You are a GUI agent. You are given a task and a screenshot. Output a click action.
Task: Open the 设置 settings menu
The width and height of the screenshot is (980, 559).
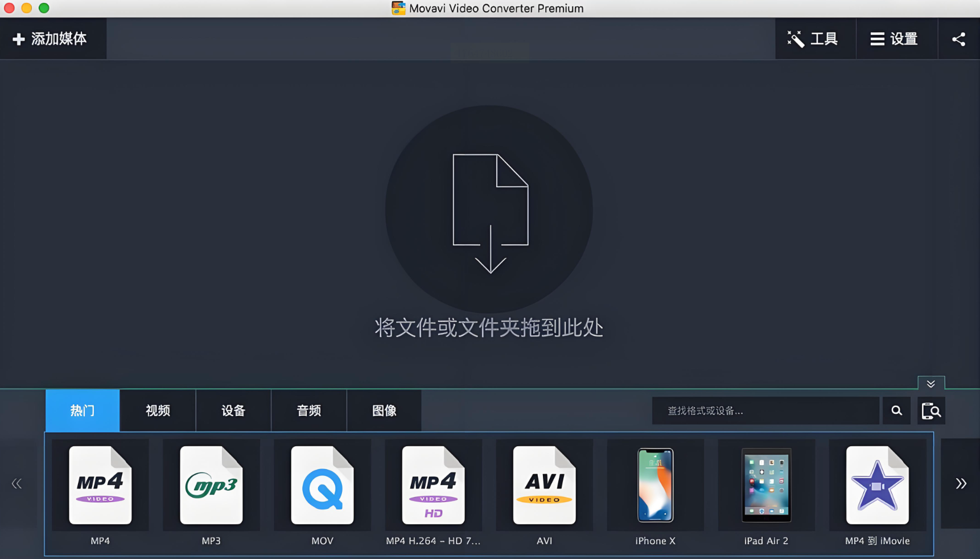(896, 39)
